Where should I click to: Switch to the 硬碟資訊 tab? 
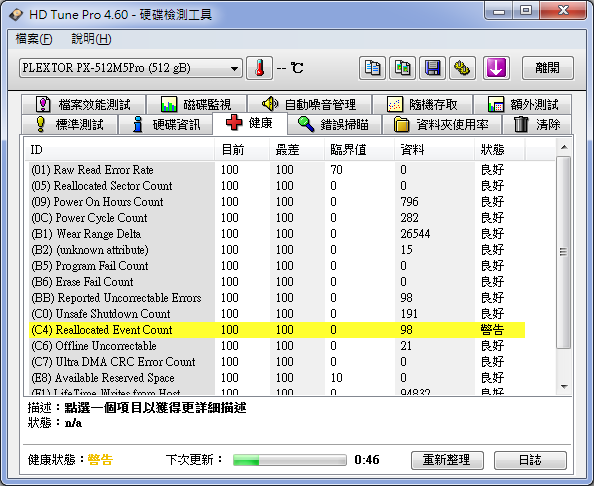pos(166,124)
